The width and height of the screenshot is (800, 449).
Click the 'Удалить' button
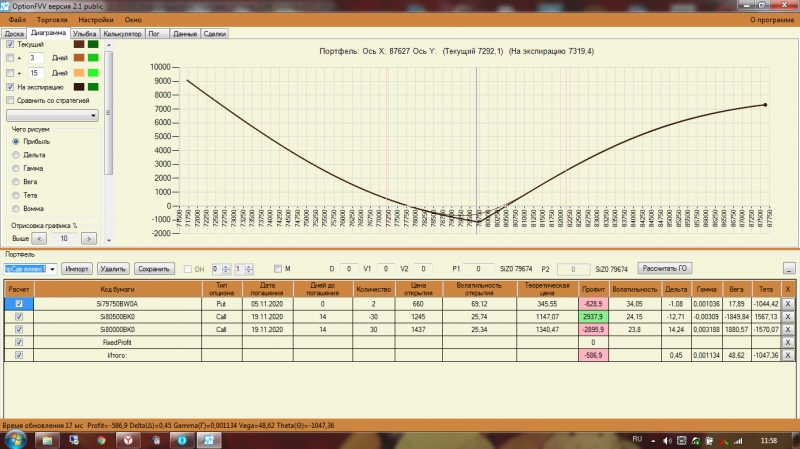pos(113,269)
